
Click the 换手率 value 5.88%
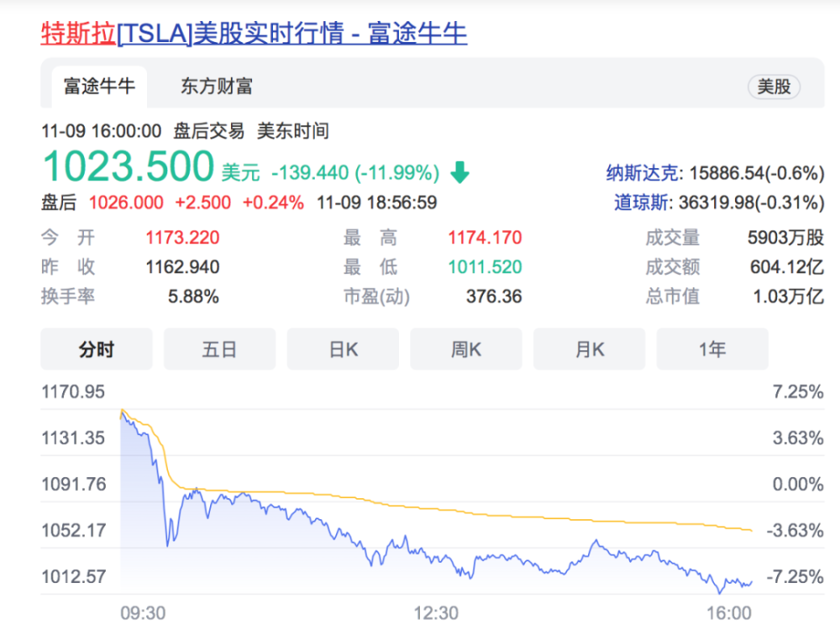193,297
